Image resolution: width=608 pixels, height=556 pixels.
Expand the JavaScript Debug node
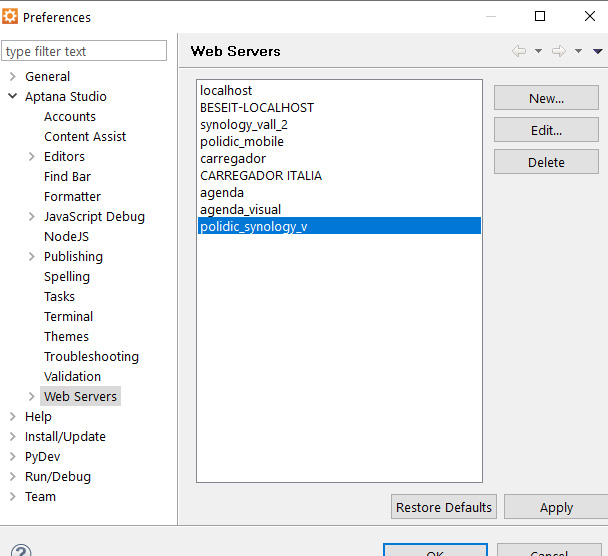(x=31, y=216)
